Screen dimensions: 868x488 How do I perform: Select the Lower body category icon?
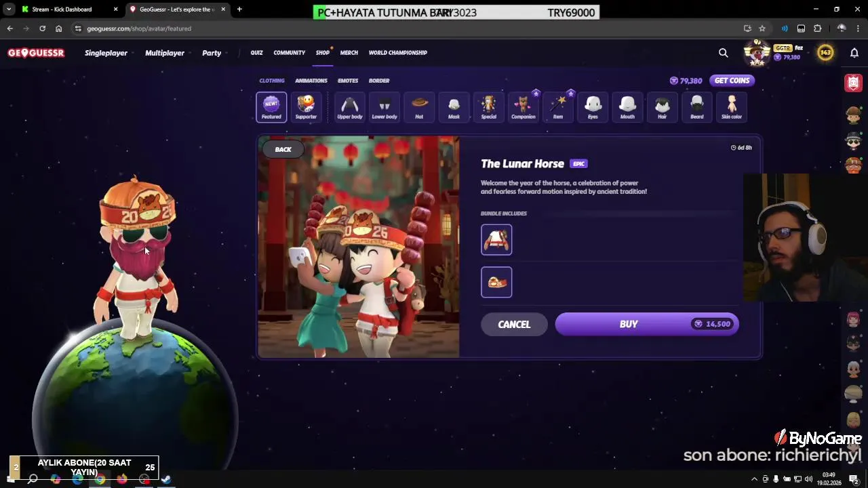tap(384, 107)
